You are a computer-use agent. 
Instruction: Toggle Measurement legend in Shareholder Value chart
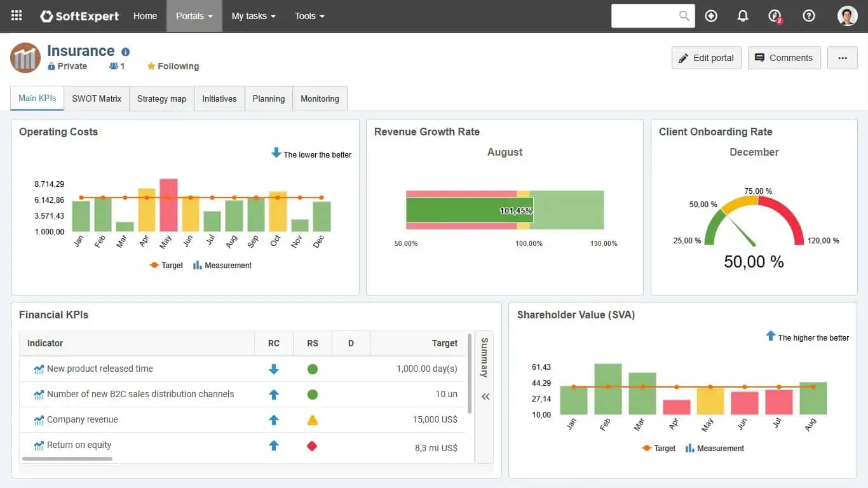point(715,449)
